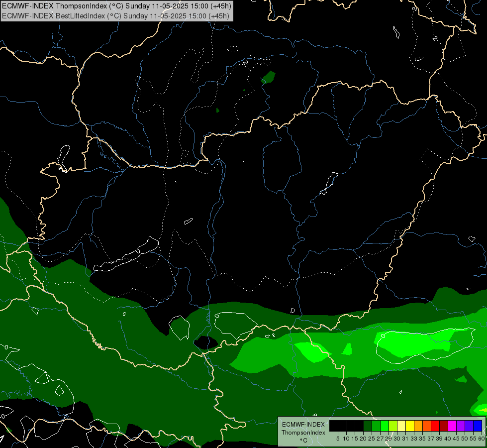This screenshot has height=448, width=487.
Task: Click legend tick value '5'
Action: (338, 439)
